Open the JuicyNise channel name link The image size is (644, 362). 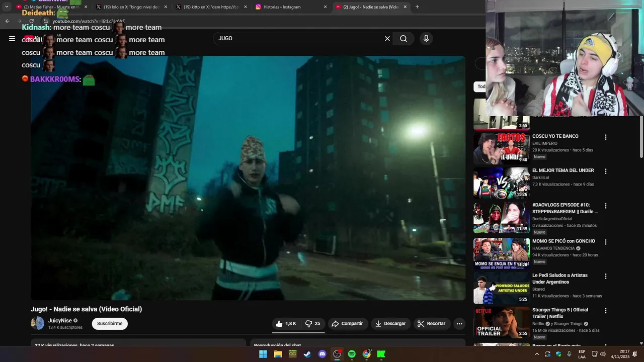click(x=60, y=321)
